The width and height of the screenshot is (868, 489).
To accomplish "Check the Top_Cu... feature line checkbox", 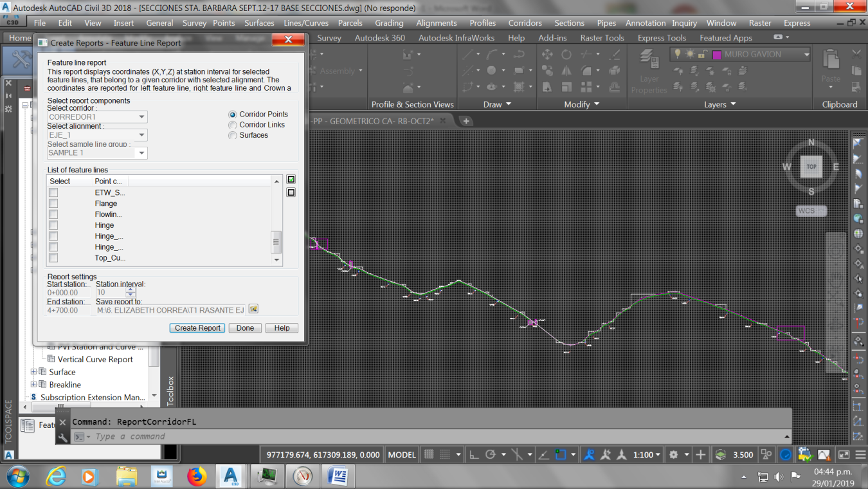I will pos(53,258).
